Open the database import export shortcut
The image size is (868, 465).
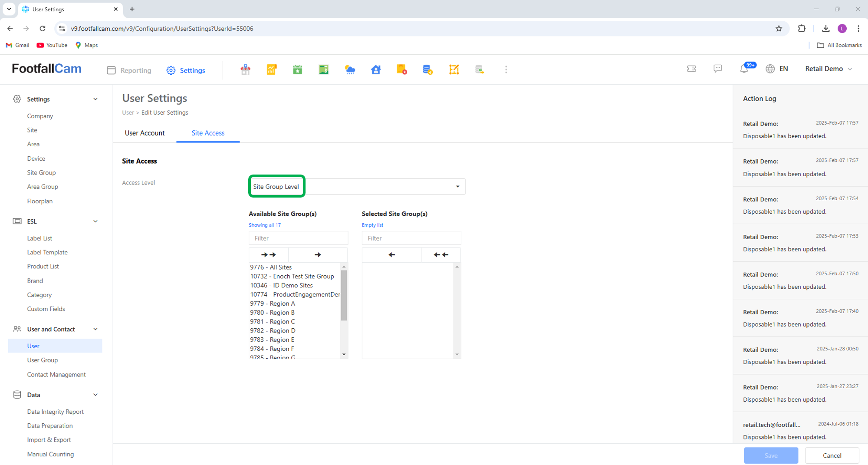[x=480, y=69]
